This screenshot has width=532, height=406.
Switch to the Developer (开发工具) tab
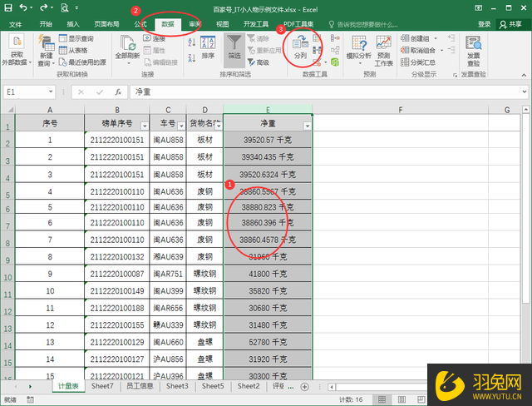[256, 24]
